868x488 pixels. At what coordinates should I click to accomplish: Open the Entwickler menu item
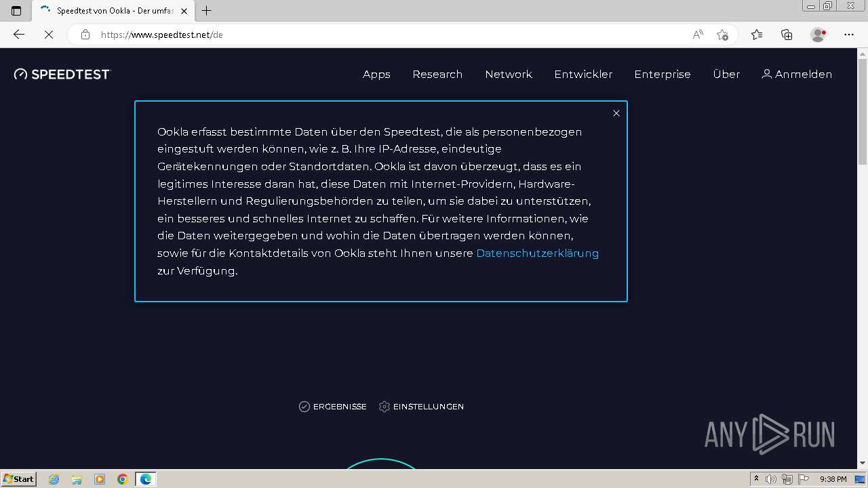click(x=583, y=74)
